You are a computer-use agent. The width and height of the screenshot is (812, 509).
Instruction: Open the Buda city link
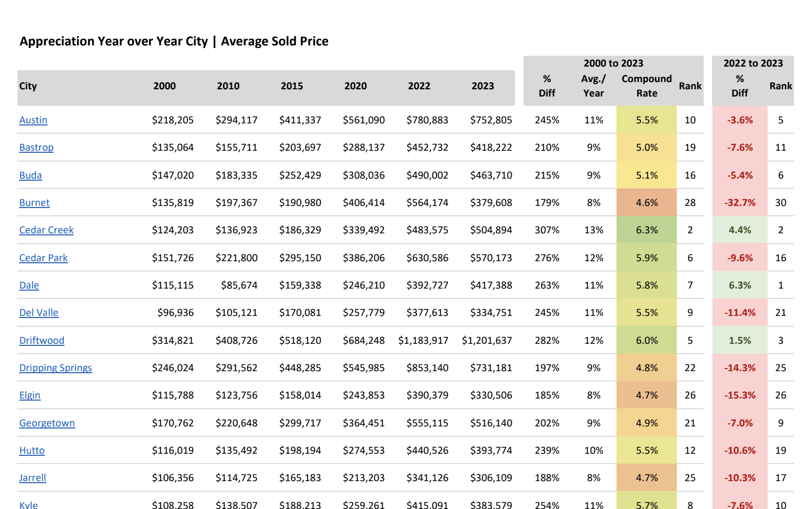(30, 176)
